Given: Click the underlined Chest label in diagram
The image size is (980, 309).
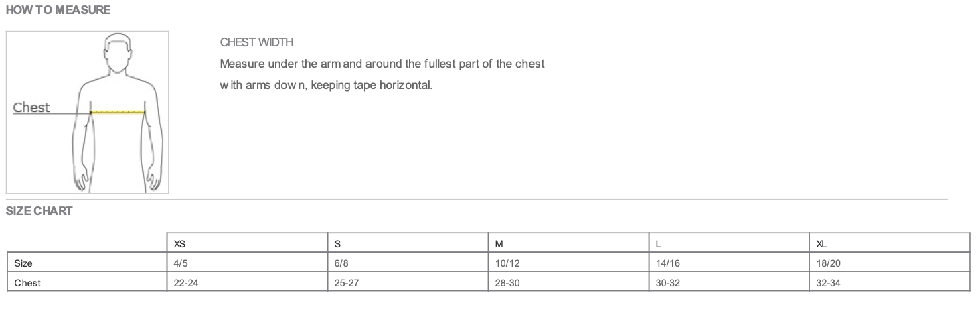Looking at the screenshot, I should [x=31, y=108].
